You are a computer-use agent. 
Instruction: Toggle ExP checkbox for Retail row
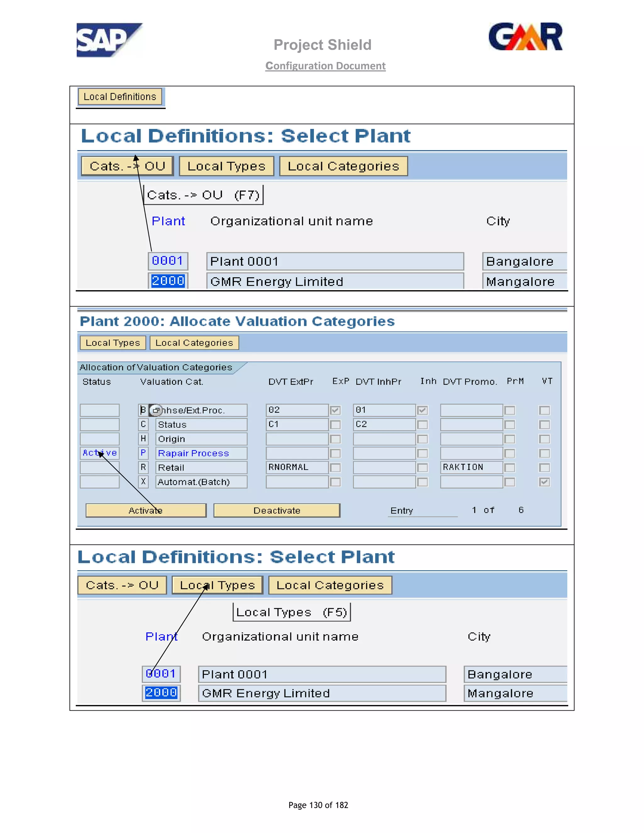[335, 468]
